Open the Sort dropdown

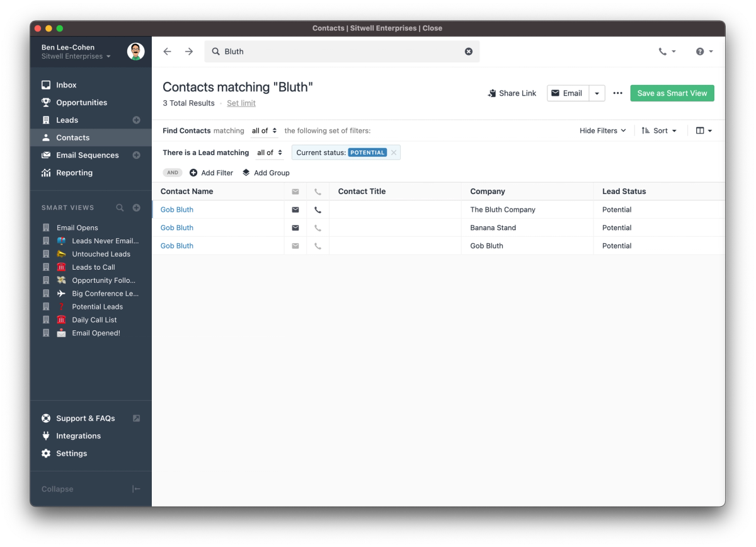click(659, 131)
